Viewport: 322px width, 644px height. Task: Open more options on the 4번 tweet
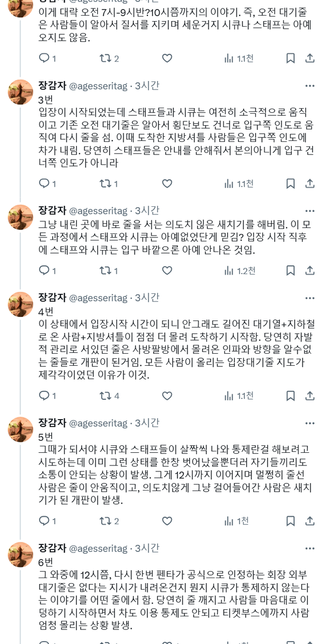310,298
